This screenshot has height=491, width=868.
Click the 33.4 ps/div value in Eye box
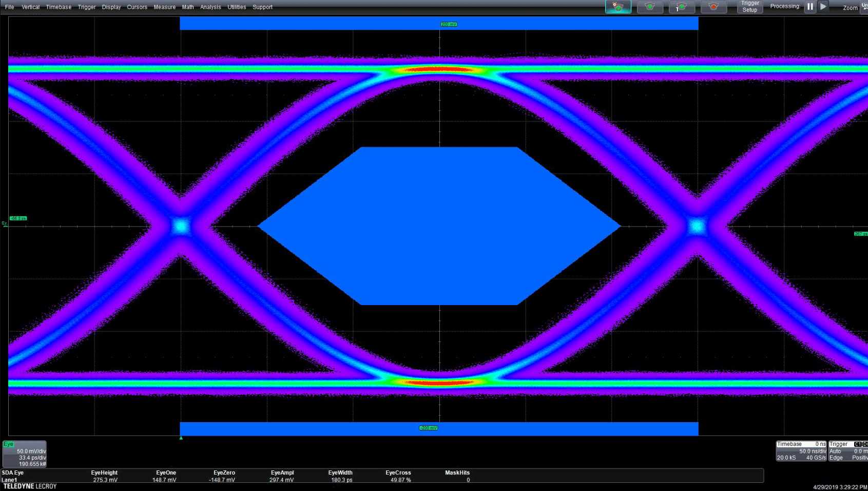point(32,458)
